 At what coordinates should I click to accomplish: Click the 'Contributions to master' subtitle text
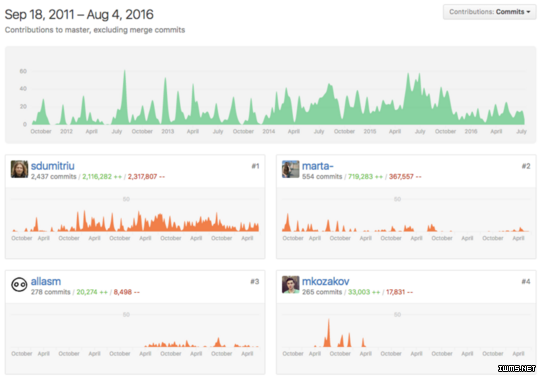point(95,30)
